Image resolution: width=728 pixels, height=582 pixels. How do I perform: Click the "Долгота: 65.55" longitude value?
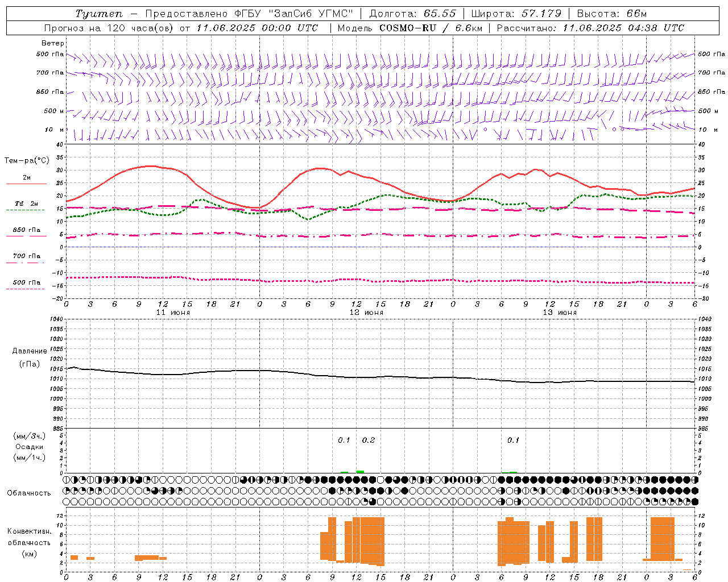point(412,14)
